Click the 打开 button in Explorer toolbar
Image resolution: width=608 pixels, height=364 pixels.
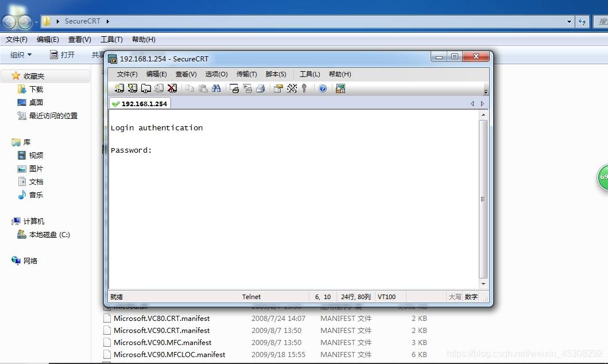coord(63,55)
